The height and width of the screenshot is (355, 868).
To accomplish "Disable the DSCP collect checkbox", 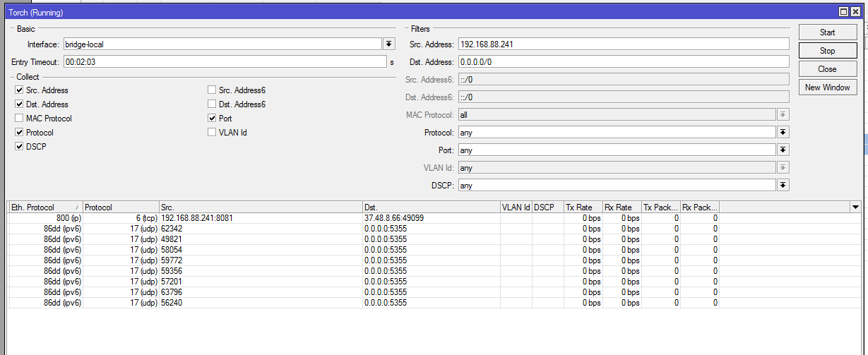I will (x=19, y=147).
